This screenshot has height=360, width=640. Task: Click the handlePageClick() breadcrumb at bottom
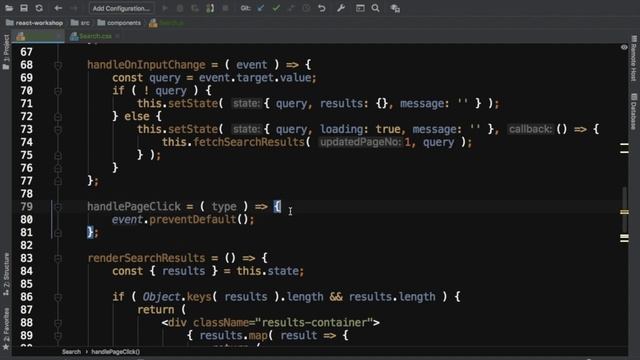(116, 352)
